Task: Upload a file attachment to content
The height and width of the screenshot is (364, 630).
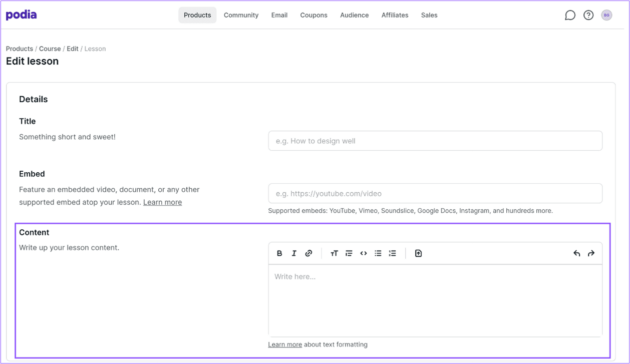Action: (419, 253)
